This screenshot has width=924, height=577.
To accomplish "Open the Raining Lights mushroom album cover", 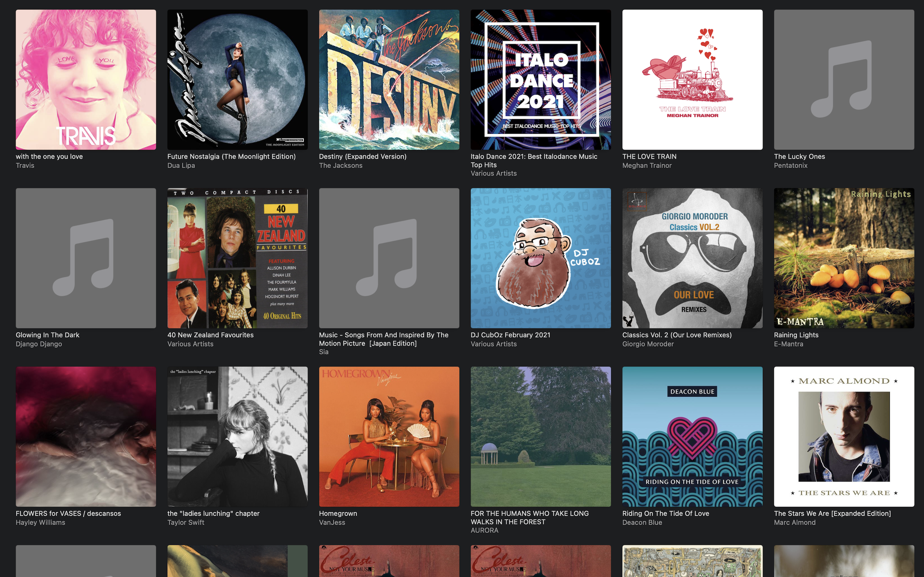I will [844, 258].
